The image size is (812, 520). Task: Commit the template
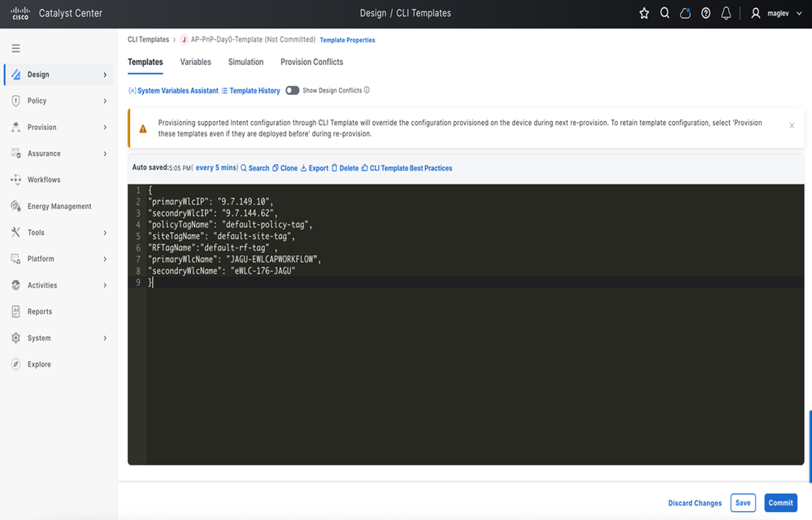(x=780, y=503)
